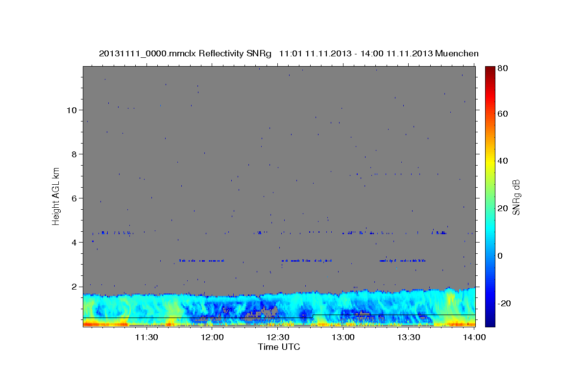Click the plot title text
This screenshot has width=588, height=392.
click(289, 53)
